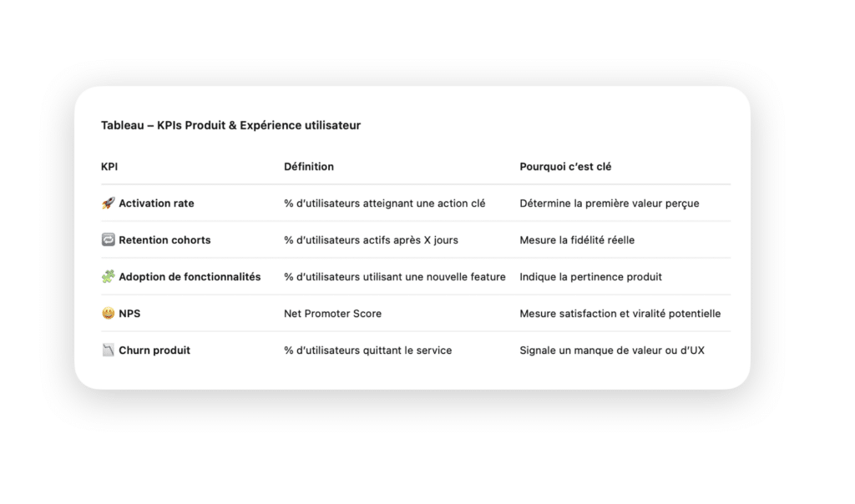Click the KPI column header

pyautogui.click(x=109, y=167)
